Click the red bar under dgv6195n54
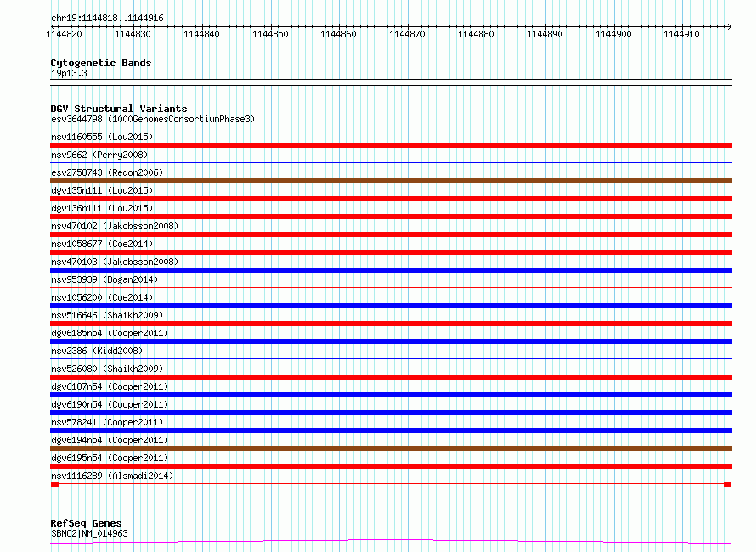The height and width of the screenshot is (552, 756). 391,466
